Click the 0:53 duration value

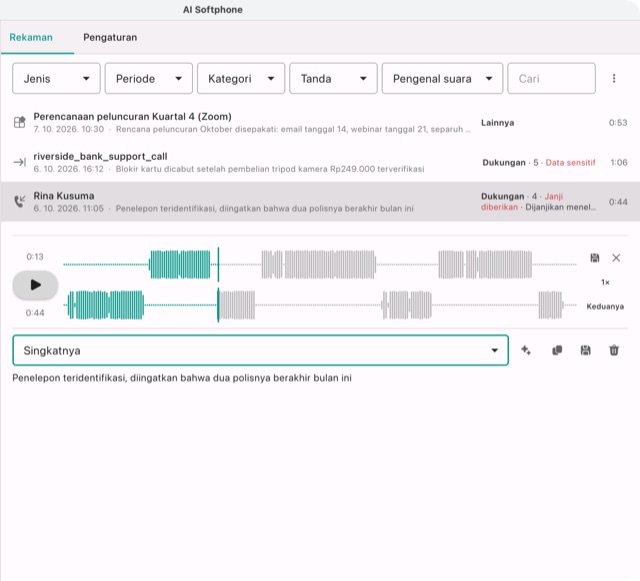[618, 123]
